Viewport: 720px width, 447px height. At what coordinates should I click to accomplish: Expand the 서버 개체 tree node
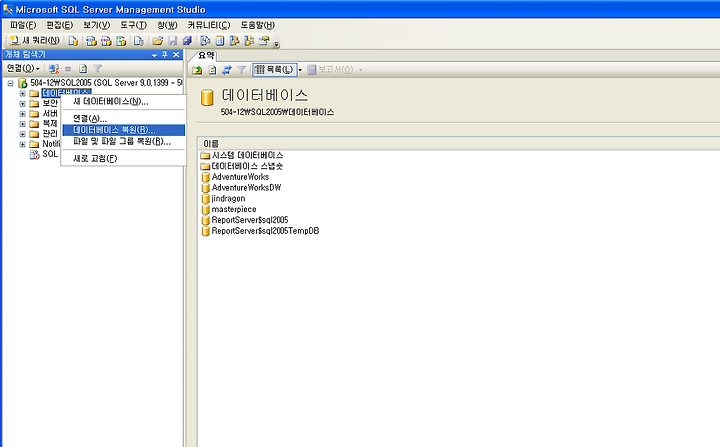[x=22, y=113]
